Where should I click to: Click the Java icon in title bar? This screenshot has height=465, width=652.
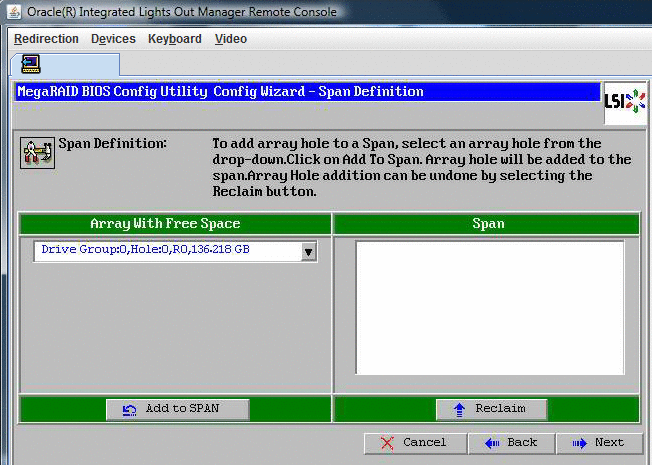14,12
